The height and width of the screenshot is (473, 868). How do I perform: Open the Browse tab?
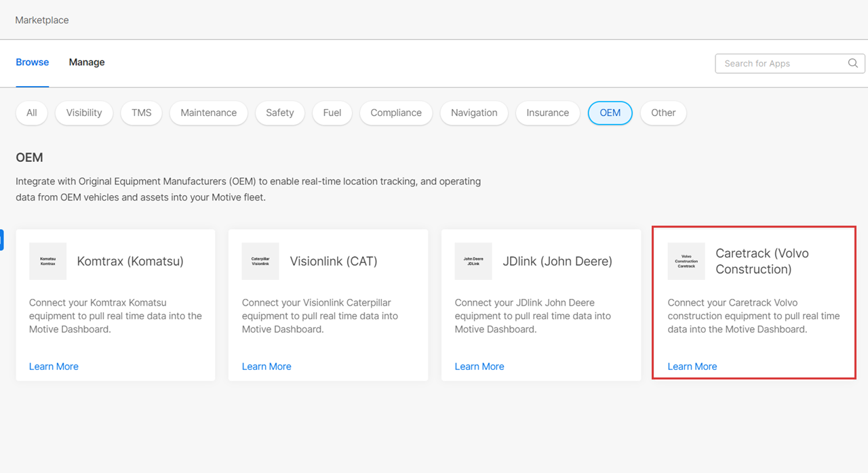click(33, 62)
